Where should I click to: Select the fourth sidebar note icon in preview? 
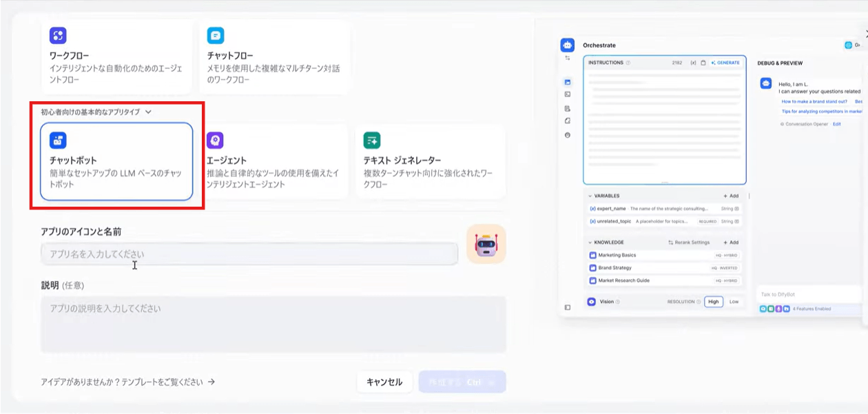[568, 121]
